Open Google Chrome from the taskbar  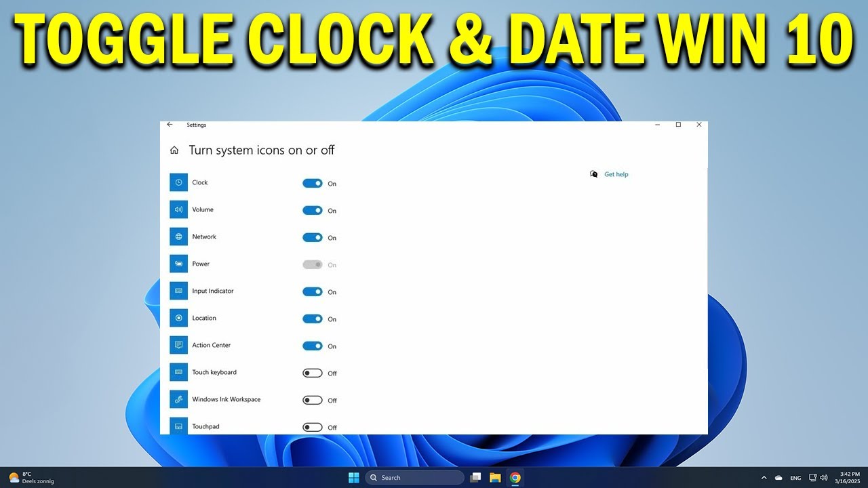[515, 478]
